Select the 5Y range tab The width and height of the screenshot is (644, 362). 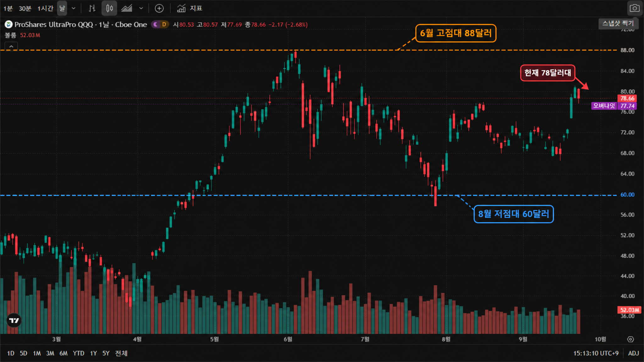(106, 353)
